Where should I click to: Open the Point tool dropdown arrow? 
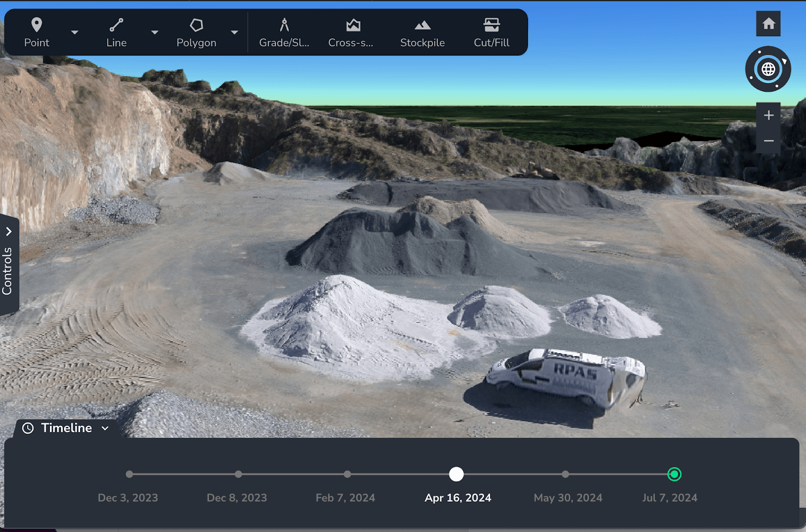pyautogui.click(x=75, y=32)
